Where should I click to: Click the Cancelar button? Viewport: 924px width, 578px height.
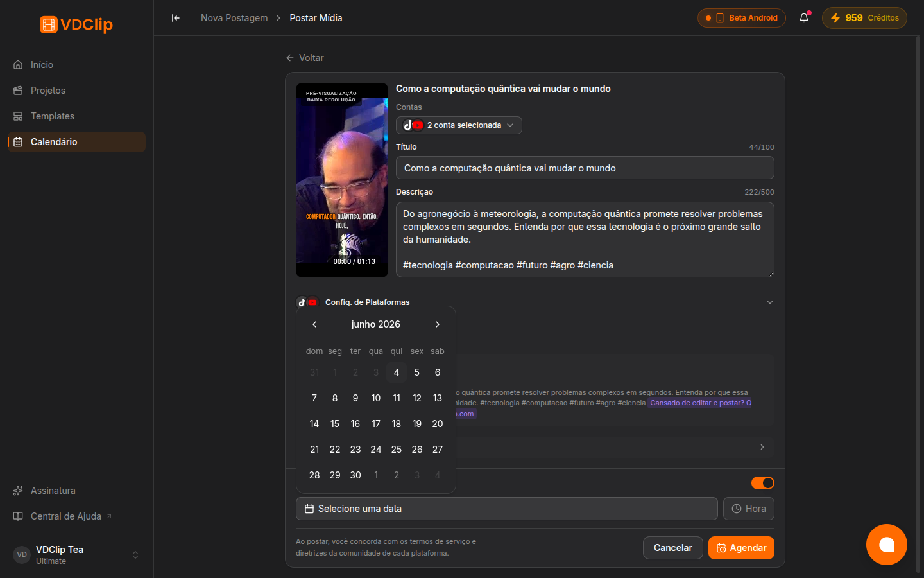672,548
